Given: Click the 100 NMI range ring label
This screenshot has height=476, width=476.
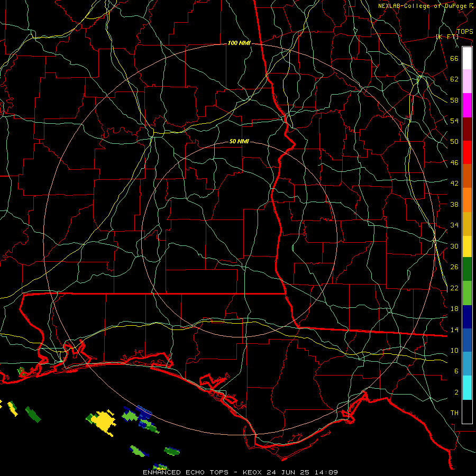Looking at the screenshot, I should 239,43.
